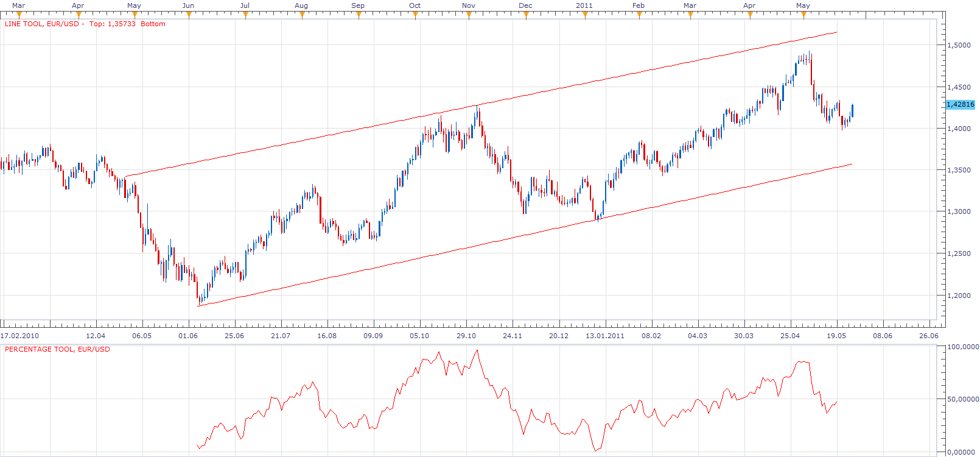
Task: Click the Feb month marker triangle
Action: [639, 15]
